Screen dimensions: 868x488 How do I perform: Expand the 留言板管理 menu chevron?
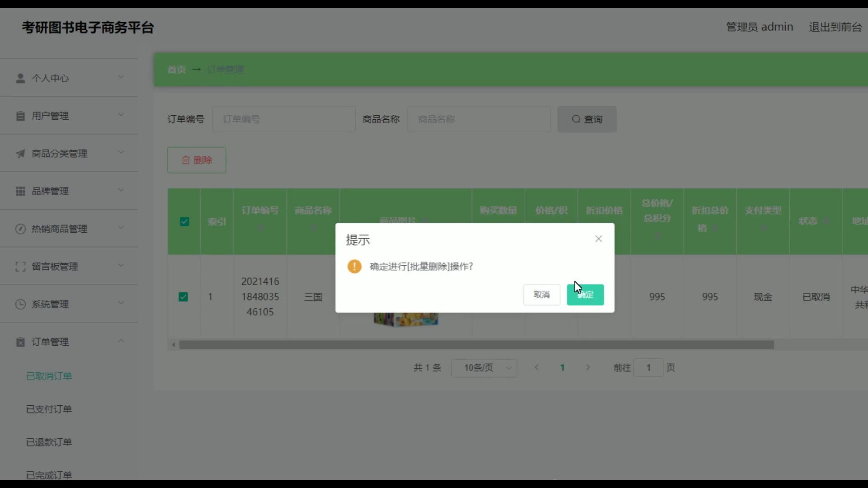[121, 265]
